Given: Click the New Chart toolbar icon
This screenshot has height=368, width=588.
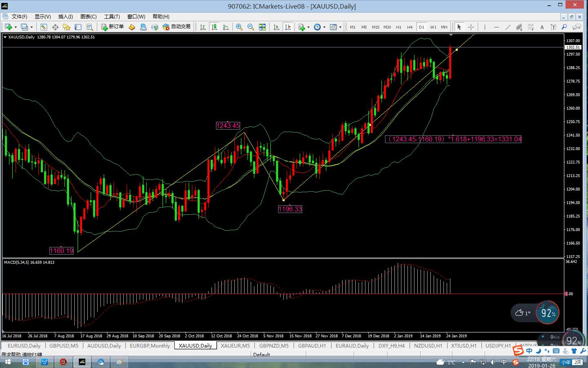Looking at the screenshot, I should tap(8, 27).
